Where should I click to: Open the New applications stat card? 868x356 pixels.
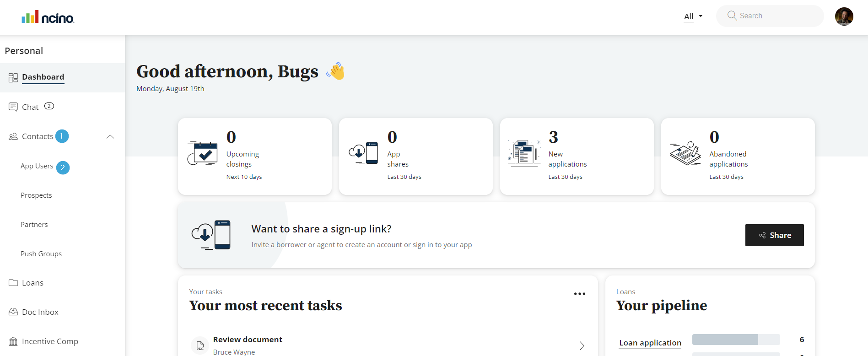[577, 156]
